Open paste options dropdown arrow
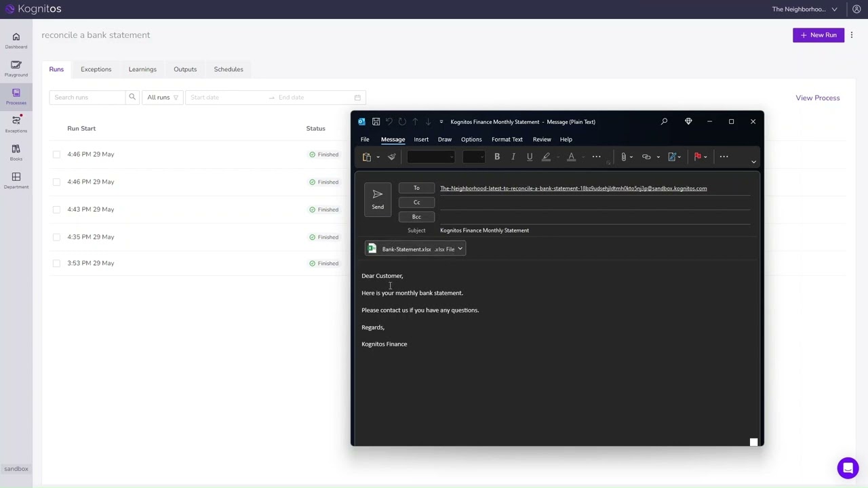This screenshot has width=868, height=488. coord(378,158)
